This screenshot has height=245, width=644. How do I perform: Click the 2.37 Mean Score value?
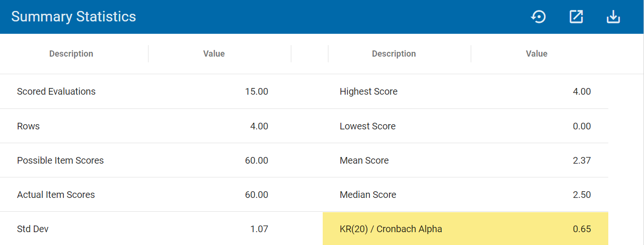(582, 160)
